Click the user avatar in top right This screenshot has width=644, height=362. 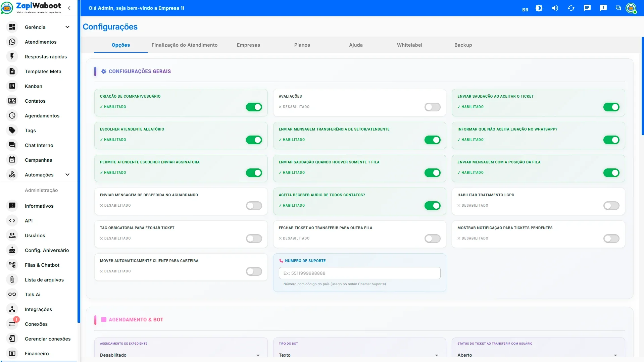[x=631, y=8]
